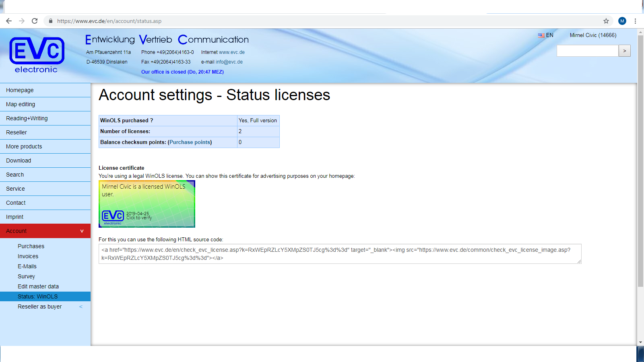644x362 pixels.
Task: Click the info@evc.de e-mail link
Action: point(229,62)
